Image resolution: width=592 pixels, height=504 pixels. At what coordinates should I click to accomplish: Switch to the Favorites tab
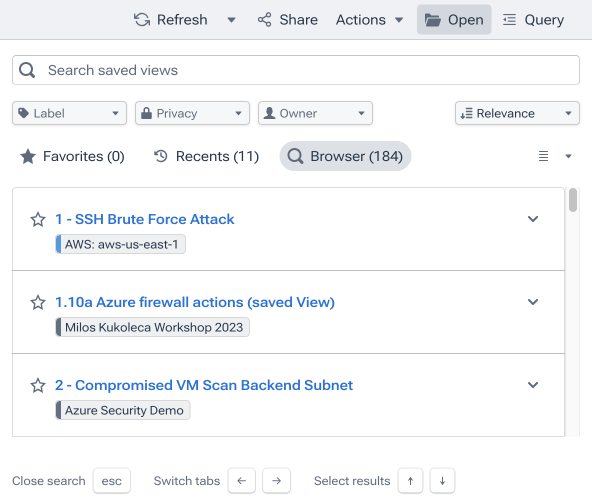[x=72, y=156]
